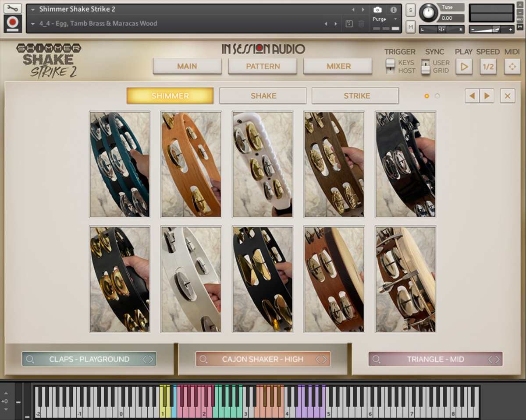Screen dimensions: 526x420
Task: Go to next browser page arrow
Action: pos(487,95)
